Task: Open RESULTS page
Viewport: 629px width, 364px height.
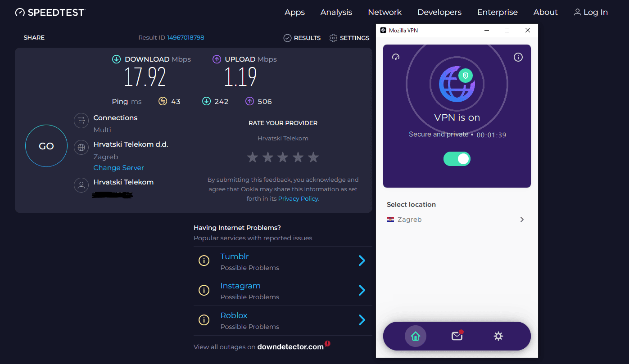Action: (x=302, y=38)
